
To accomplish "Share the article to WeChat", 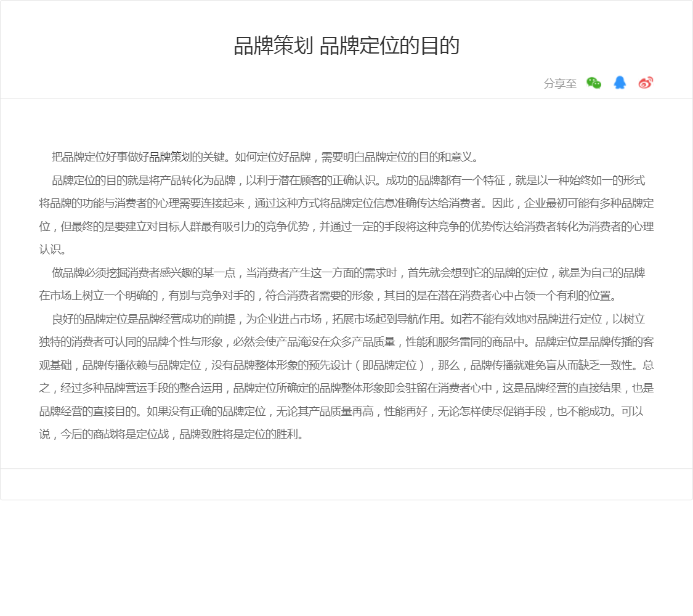I will [x=594, y=83].
